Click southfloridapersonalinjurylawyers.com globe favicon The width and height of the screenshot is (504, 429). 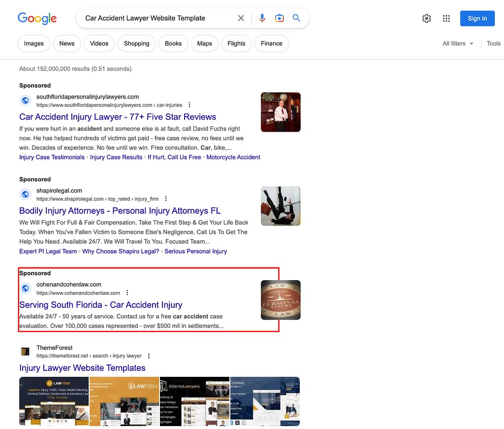(x=26, y=100)
